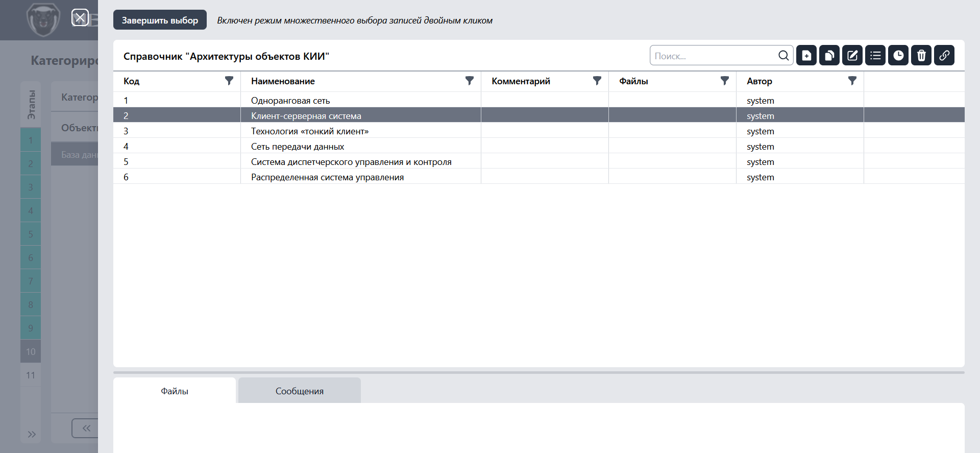Screen dimensions: 980x453
Task: Click the Завершить выбор button
Action: pyautogui.click(x=160, y=20)
